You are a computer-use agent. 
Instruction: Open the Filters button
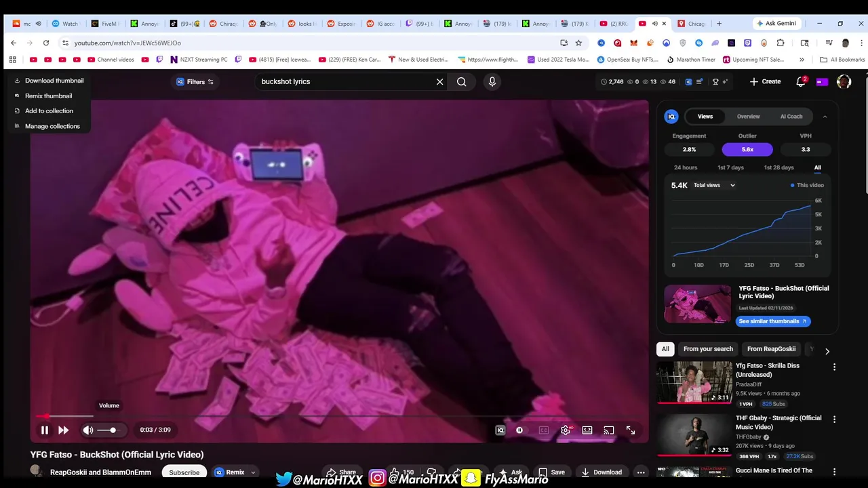click(195, 81)
